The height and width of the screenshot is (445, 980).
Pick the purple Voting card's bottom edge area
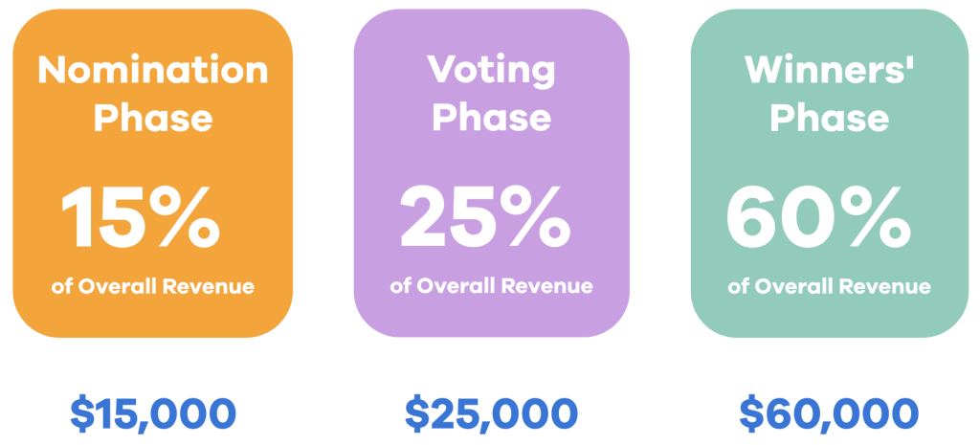(x=491, y=325)
